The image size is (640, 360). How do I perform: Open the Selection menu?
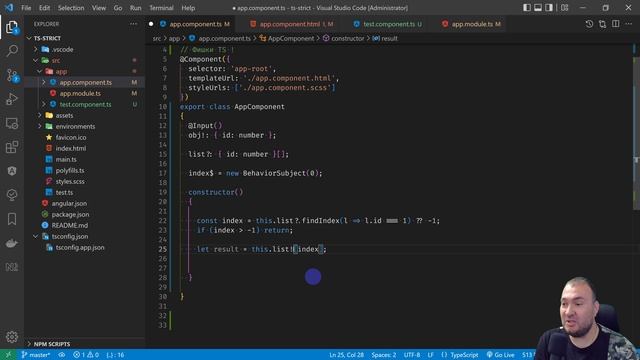[71, 8]
